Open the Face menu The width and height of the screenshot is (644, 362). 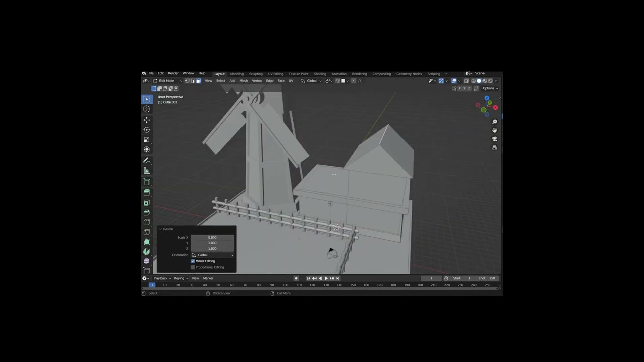(x=281, y=81)
